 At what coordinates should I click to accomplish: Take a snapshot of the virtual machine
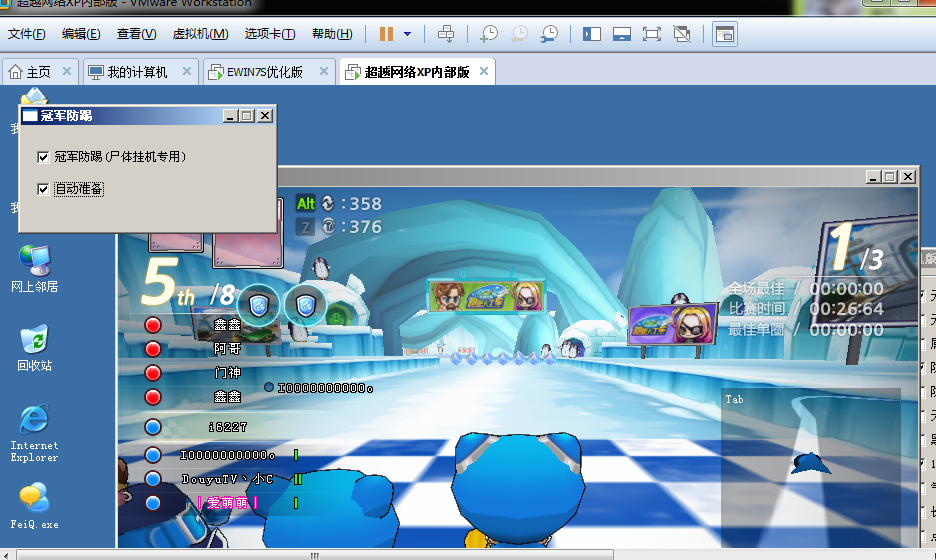tap(489, 34)
